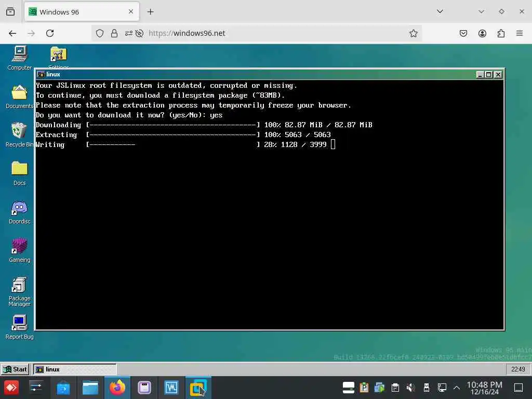This screenshot has width=532, height=399.
Task: Open the host application launcher
Action: point(11,388)
